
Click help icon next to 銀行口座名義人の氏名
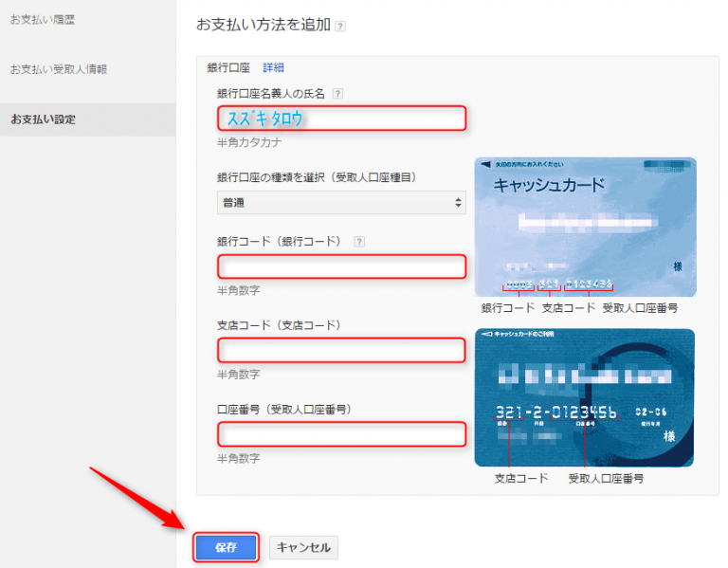coord(338,94)
